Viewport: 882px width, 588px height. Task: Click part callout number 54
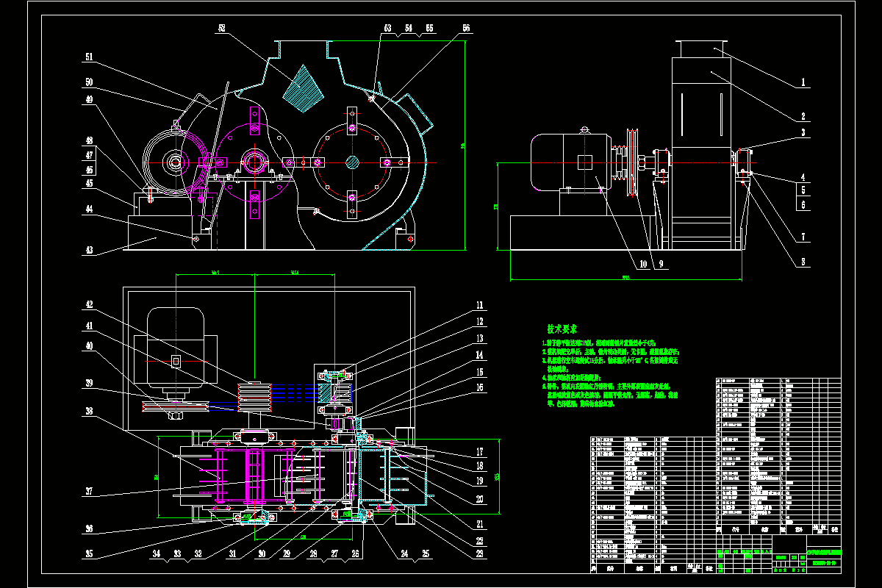pyautogui.click(x=409, y=28)
